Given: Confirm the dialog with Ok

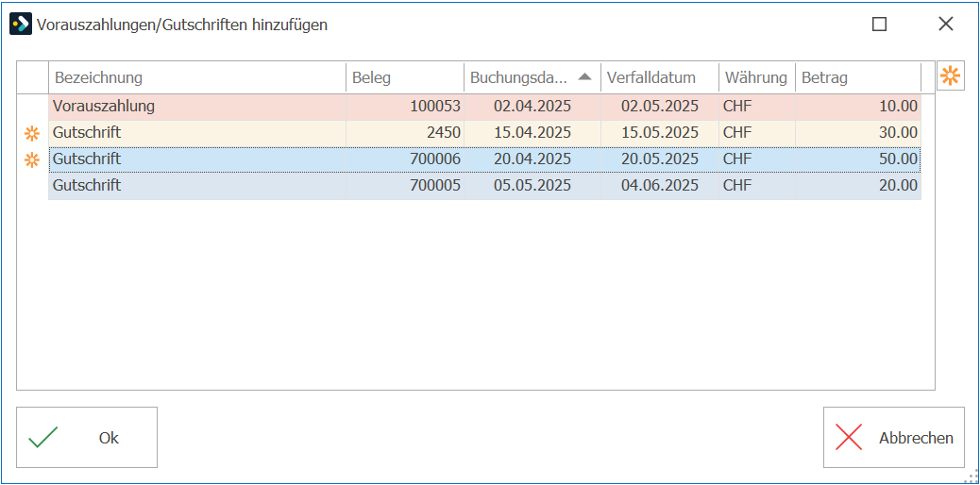Looking at the screenshot, I should click(x=87, y=438).
